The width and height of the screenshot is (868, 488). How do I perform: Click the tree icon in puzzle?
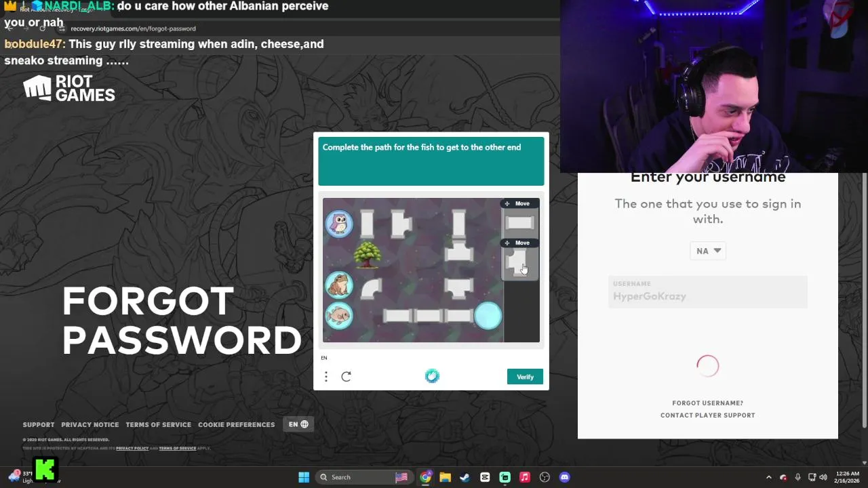[368, 254]
